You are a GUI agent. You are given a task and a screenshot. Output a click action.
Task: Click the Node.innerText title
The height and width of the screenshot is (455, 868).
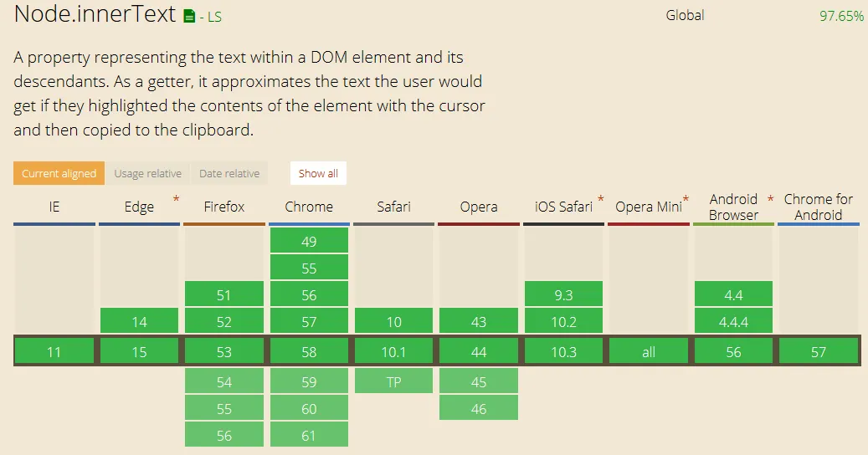point(95,14)
